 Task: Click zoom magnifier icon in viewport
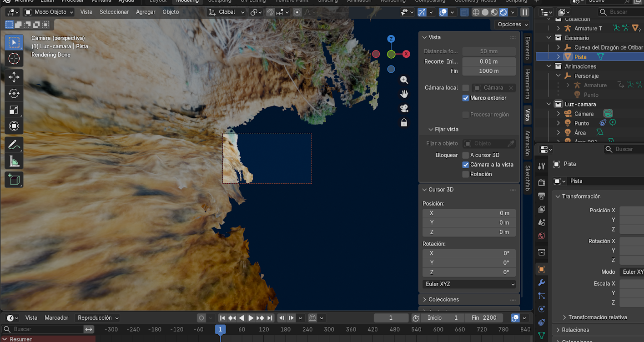(x=404, y=80)
